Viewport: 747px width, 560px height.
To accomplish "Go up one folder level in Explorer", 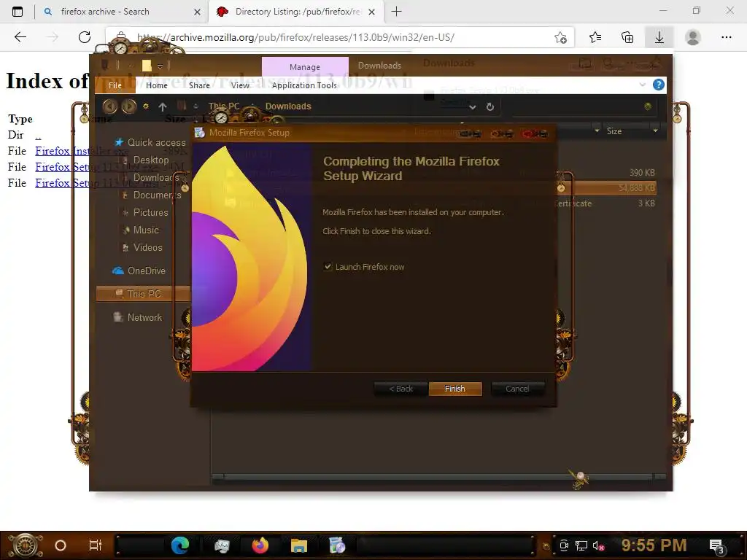I will point(163,106).
